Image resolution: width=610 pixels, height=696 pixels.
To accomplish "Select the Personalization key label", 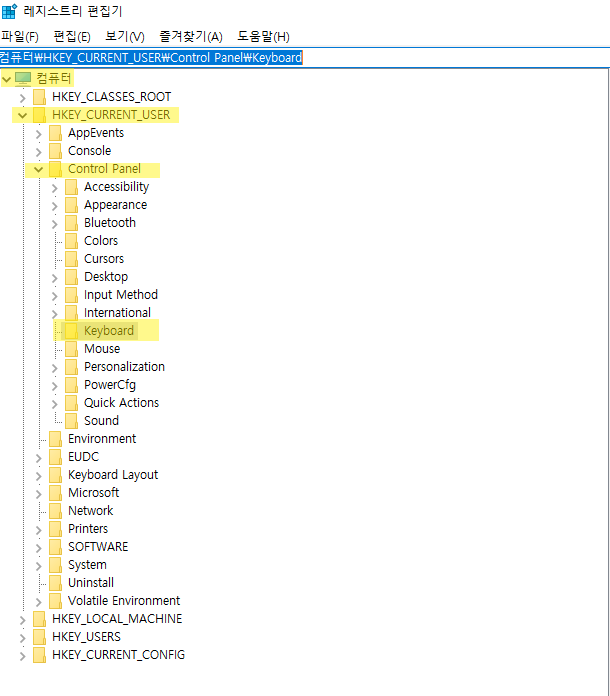I will pyautogui.click(x=124, y=367).
